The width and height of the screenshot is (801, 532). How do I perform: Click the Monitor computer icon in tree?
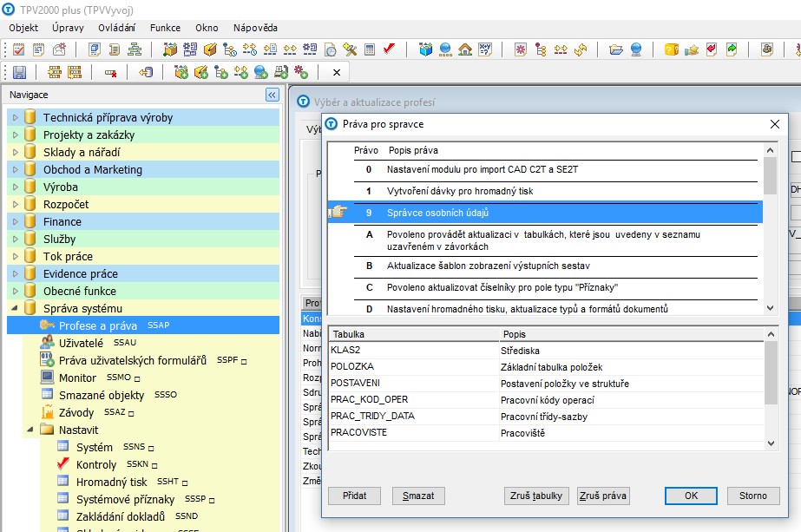click(48, 378)
